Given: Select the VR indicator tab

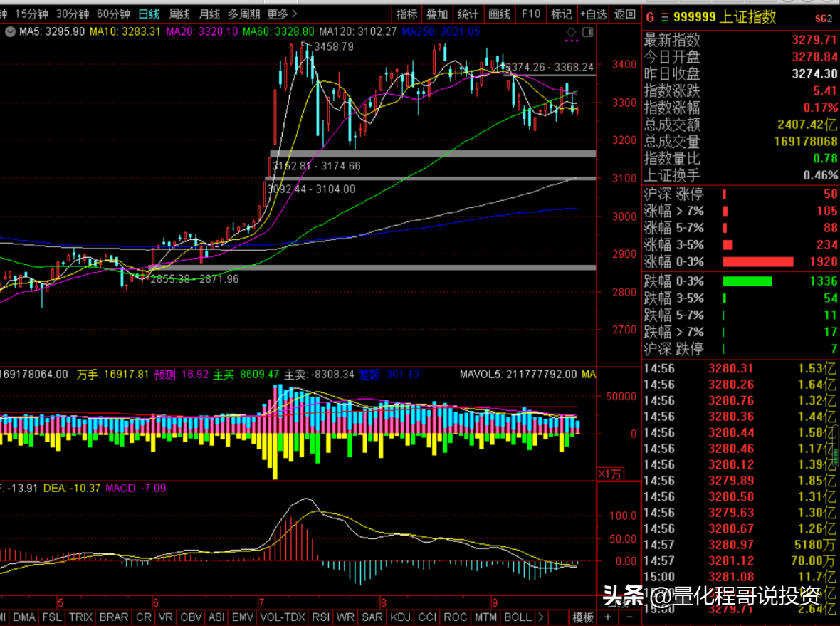Looking at the screenshot, I should (x=166, y=617).
